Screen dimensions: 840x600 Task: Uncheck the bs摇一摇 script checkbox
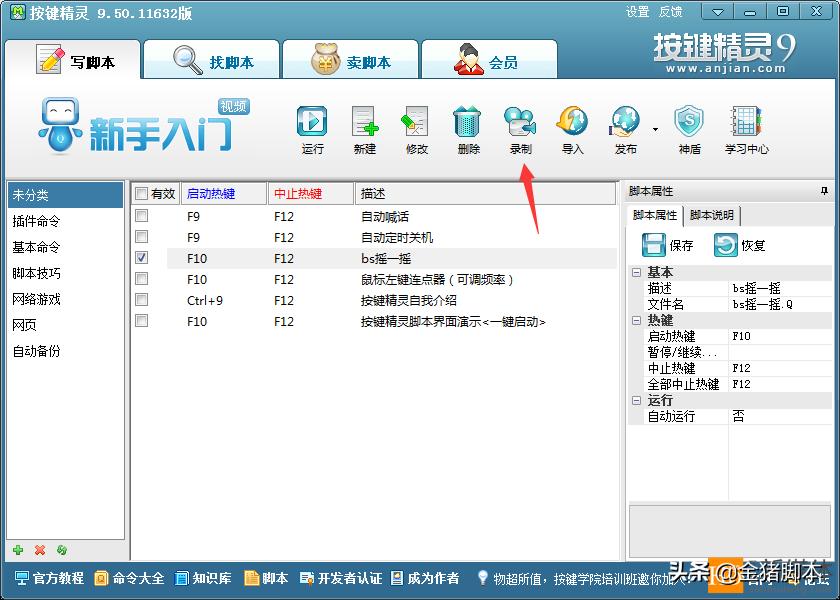pyautogui.click(x=141, y=259)
